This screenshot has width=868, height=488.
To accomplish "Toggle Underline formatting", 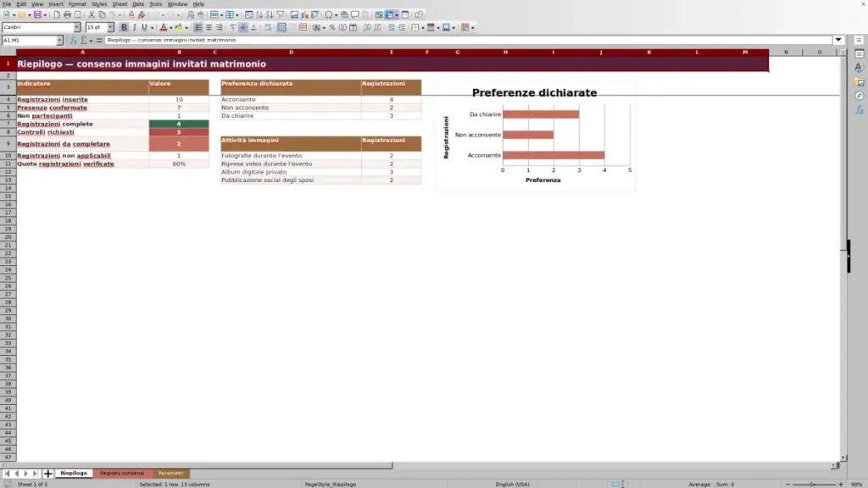I will (144, 28).
